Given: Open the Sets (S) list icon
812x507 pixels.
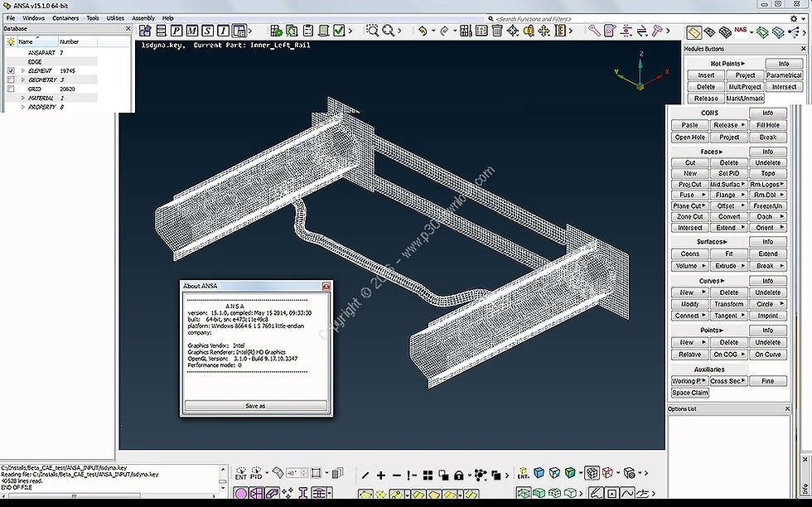Looking at the screenshot, I should pyautogui.click(x=208, y=31).
